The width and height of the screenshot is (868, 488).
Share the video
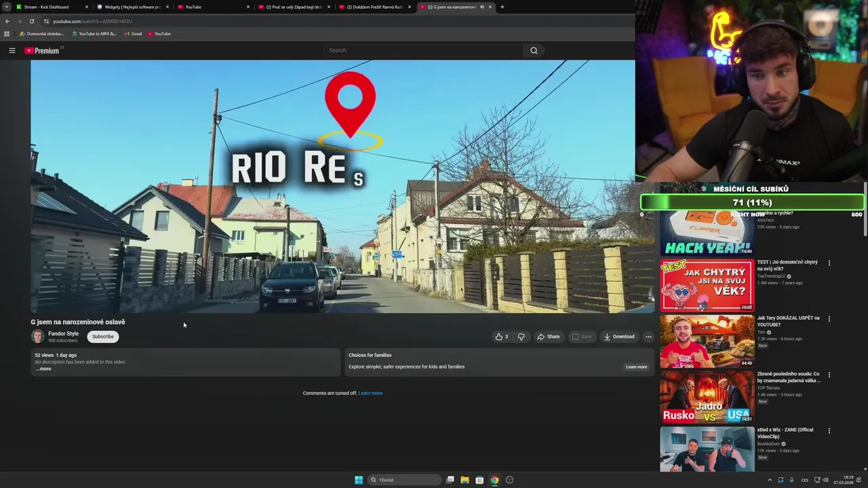[x=548, y=337]
